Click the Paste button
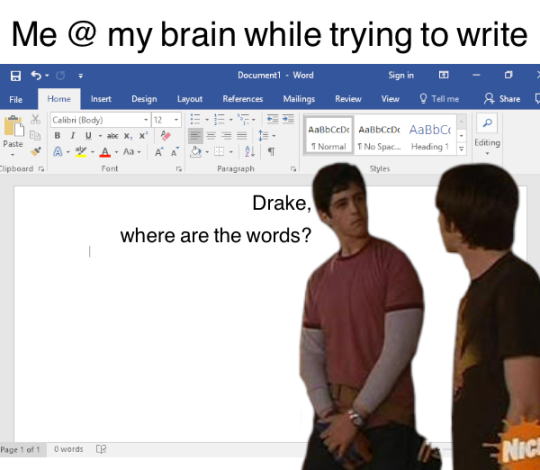540x470 pixels. [x=13, y=132]
